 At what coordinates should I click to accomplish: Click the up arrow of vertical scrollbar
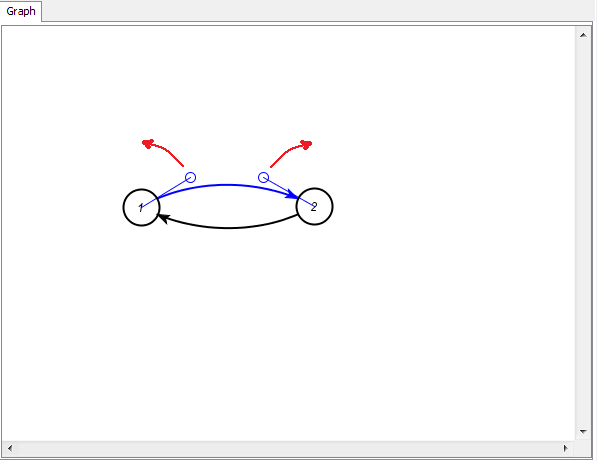[x=583, y=35]
